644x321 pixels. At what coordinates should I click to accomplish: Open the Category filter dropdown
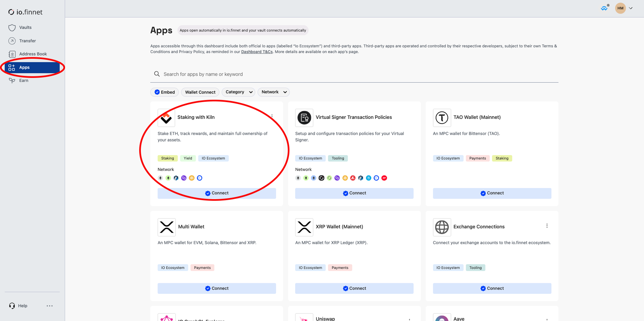pyautogui.click(x=238, y=92)
